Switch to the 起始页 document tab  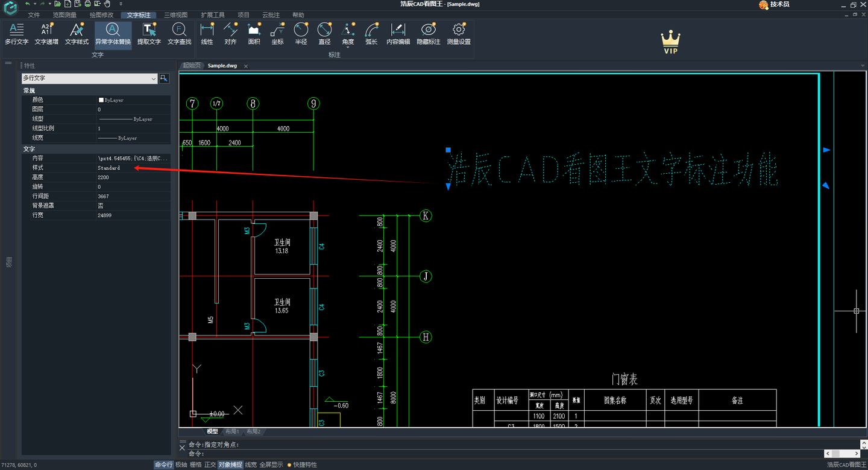pyautogui.click(x=191, y=65)
